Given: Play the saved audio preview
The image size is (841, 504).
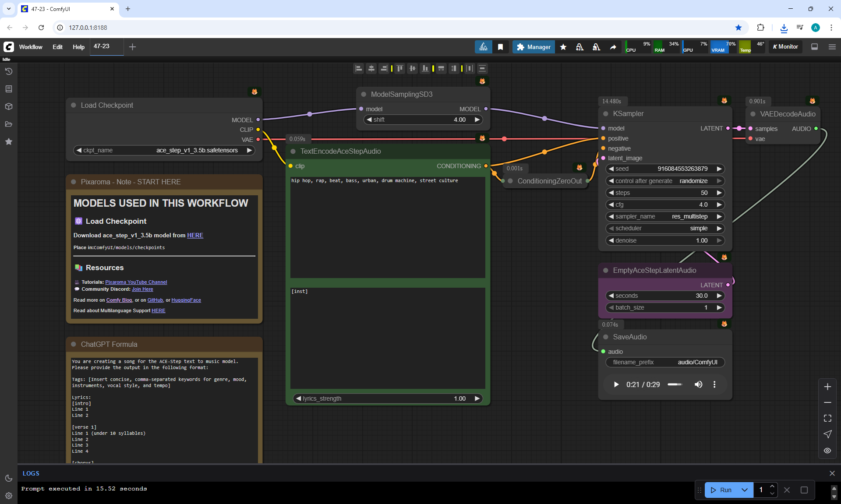Looking at the screenshot, I should click(x=616, y=384).
